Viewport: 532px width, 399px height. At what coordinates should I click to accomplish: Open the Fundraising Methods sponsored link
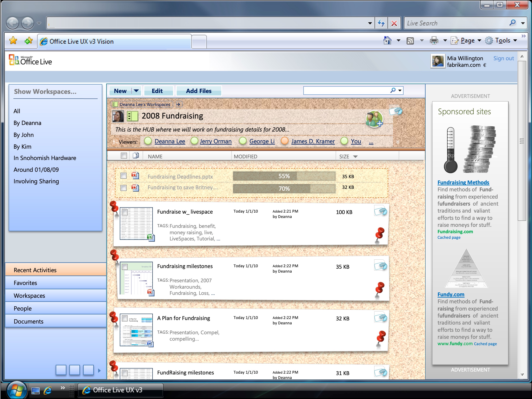[x=463, y=182]
